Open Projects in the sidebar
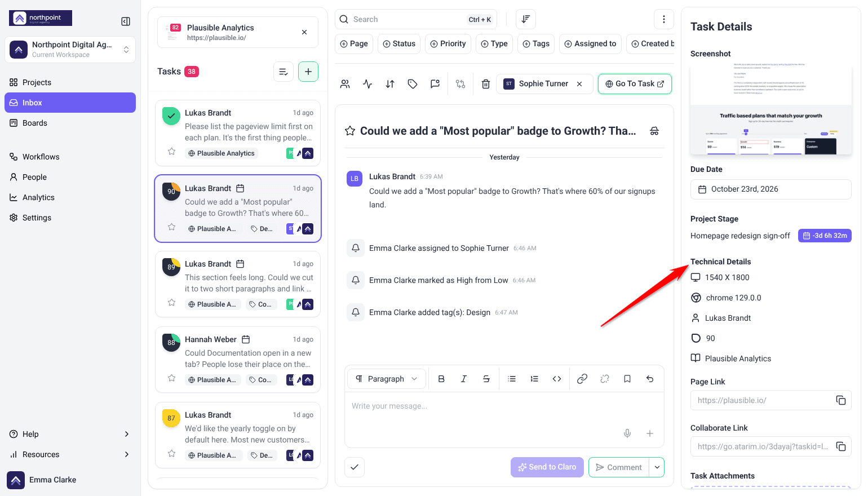Viewport: 868px width, 496px height. click(x=70, y=82)
